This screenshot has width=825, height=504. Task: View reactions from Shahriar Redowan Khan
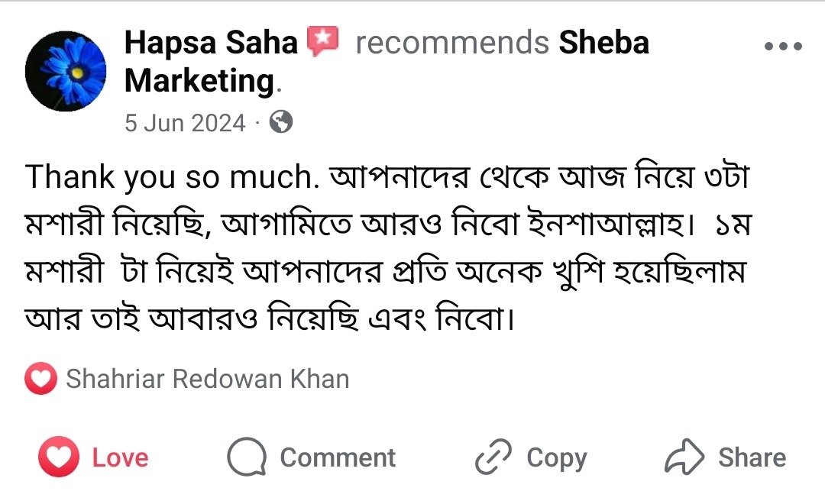tap(207, 379)
